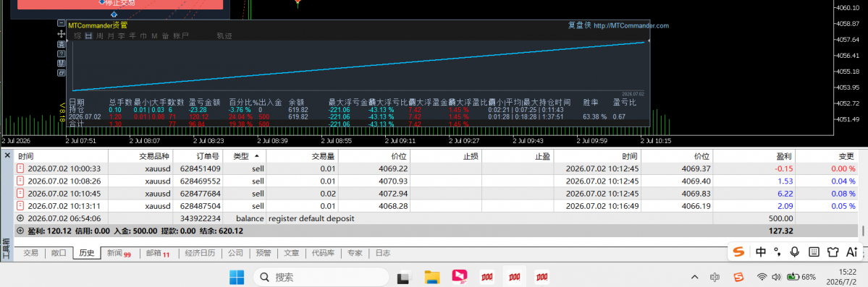Close the toolbox panel with X
Viewport: 868px width, 287px height.
point(7,155)
